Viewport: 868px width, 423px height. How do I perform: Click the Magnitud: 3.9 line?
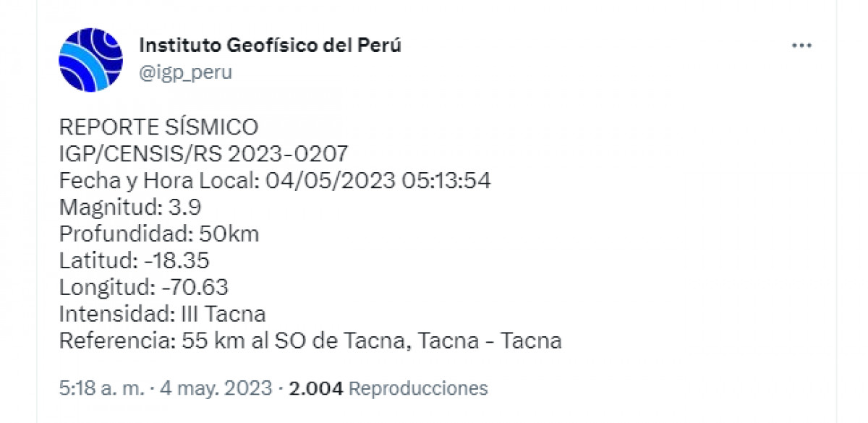tap(130, 208)
